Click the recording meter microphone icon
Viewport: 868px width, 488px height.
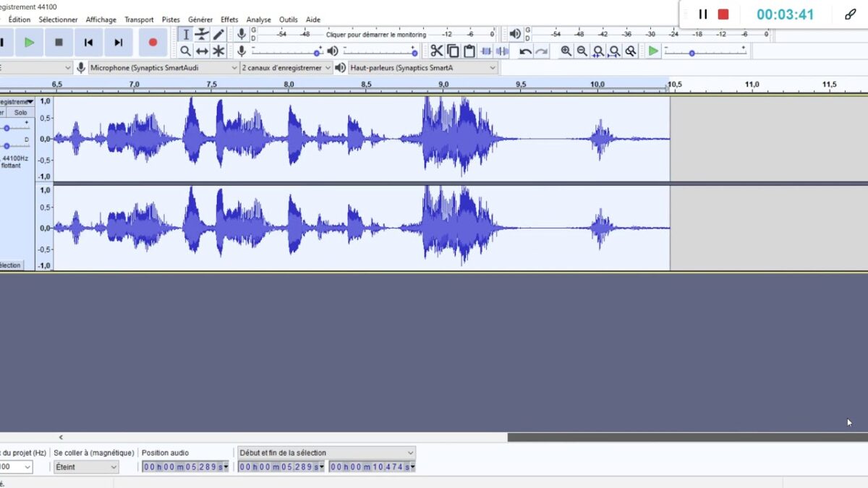point(242,34)
